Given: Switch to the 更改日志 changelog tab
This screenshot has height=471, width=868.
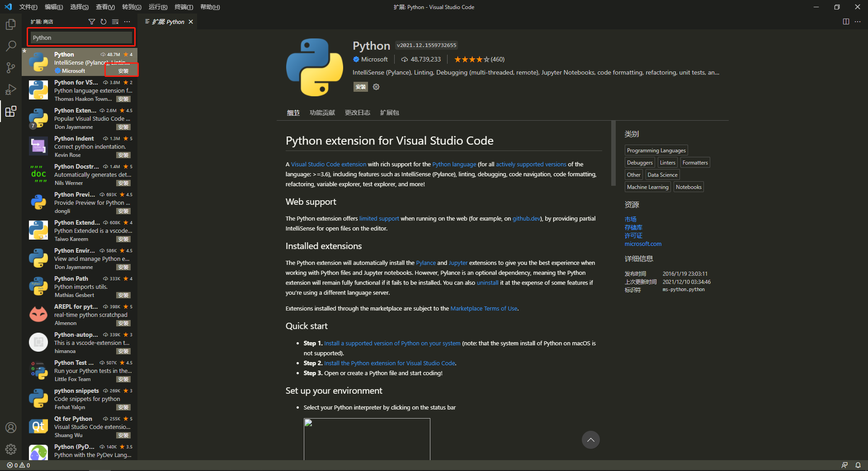Looking at the screenshot, I should tap(358, 113).
